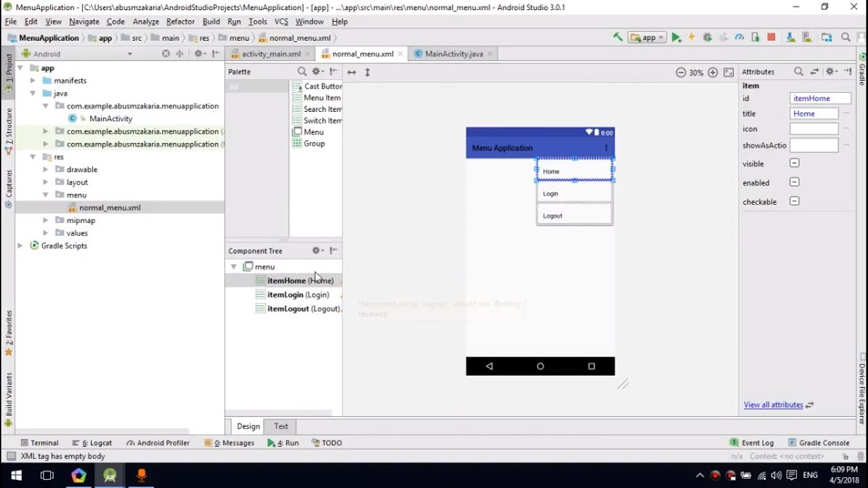Run the app with green play icon
868x488 pixels.
tap(676, 38)
